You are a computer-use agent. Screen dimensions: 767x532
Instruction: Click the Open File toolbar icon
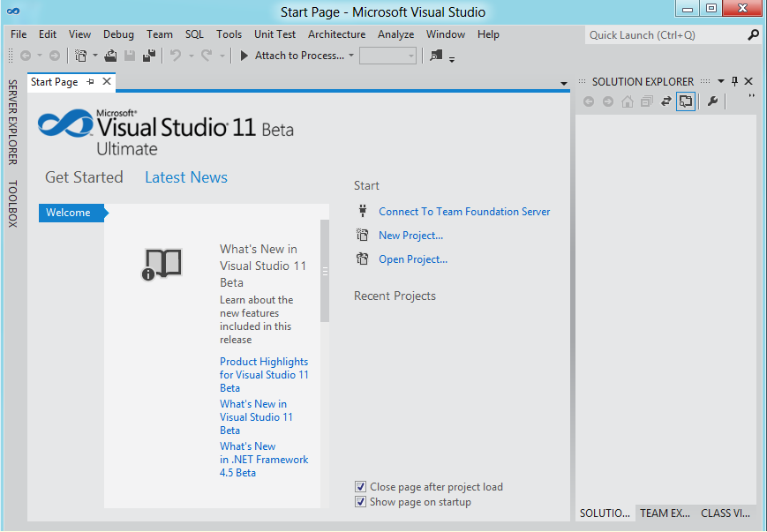110,56
